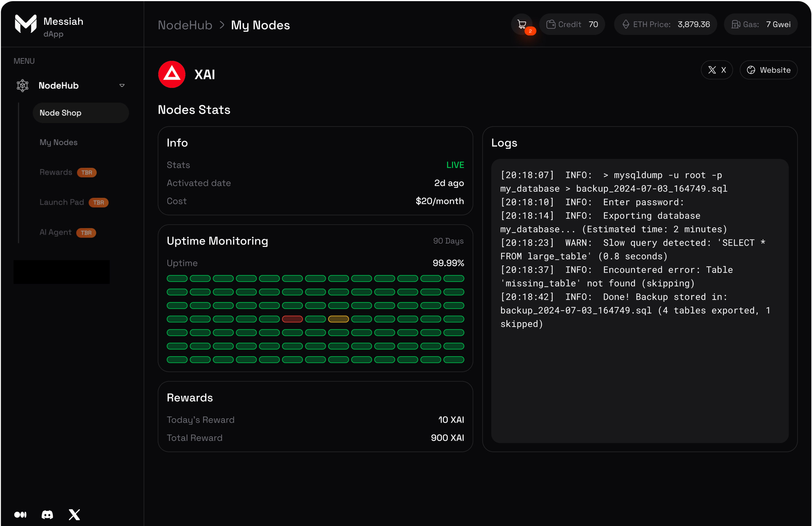Image resolution: width=812 pixels, height=526 pixels.
Task: Click the Credit 70 pill
Action: tap(572, 24)
